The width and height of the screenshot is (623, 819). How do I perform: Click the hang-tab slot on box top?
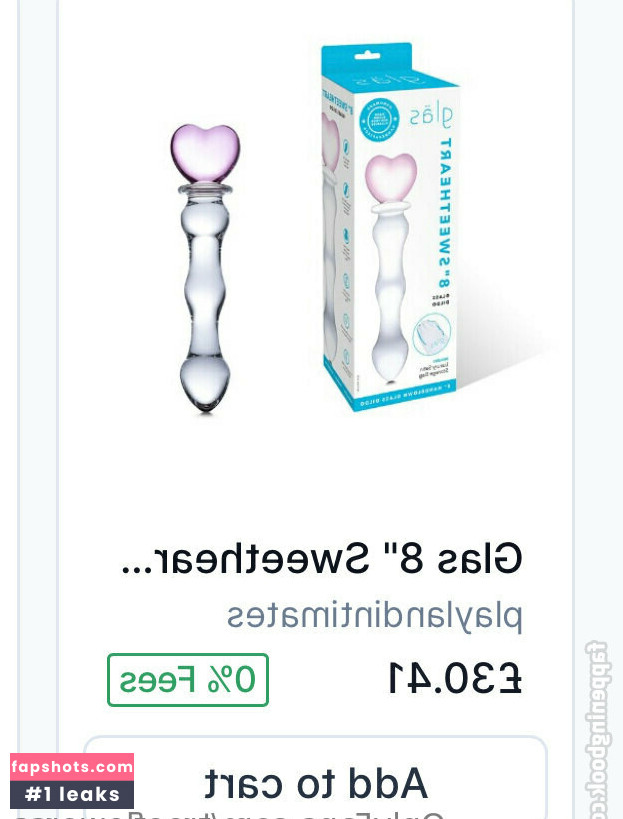tap(367, 54)
